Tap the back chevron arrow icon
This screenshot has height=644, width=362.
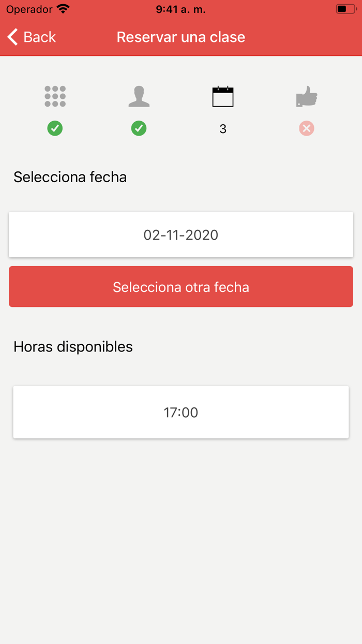[x=12, y=37]
